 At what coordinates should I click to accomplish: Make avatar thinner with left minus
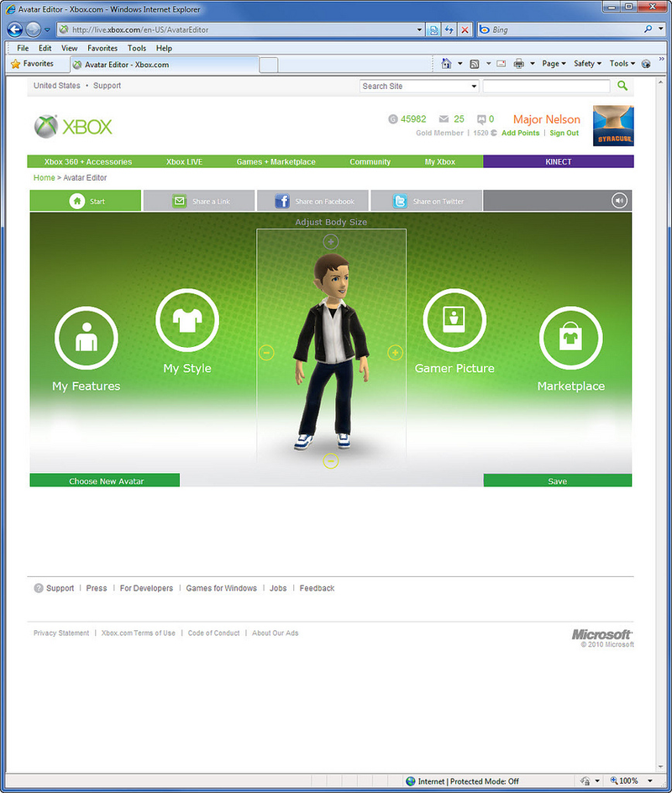(x=266, y=353)
